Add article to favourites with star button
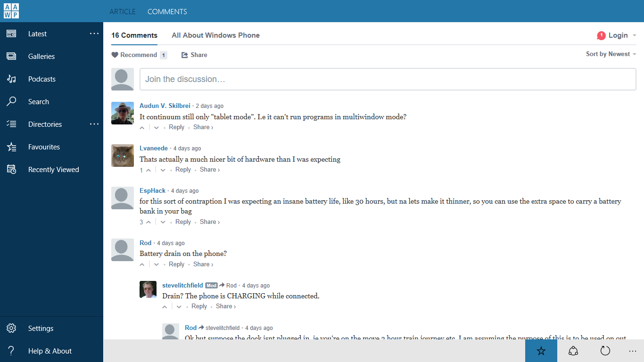Screen dimensions: 644x362 point(541,351)
